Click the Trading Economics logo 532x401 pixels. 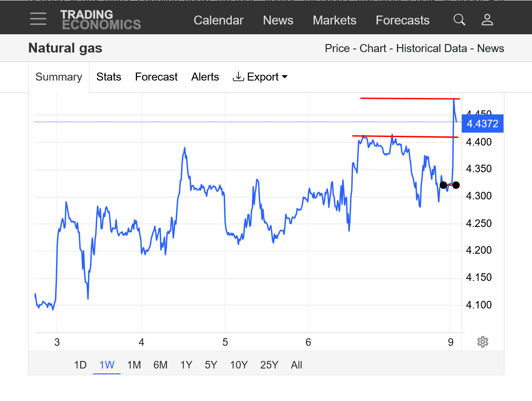(x=101, y=20)
